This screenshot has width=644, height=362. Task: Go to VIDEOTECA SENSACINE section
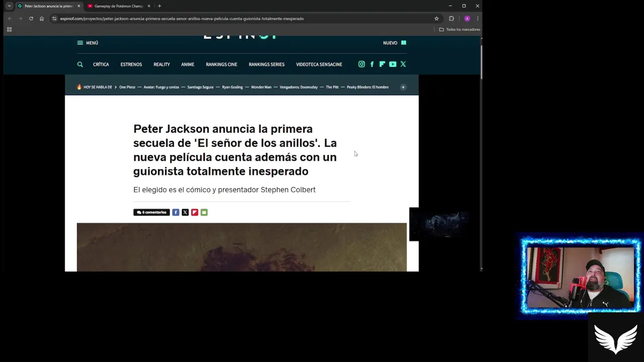(x=319, y=64)
